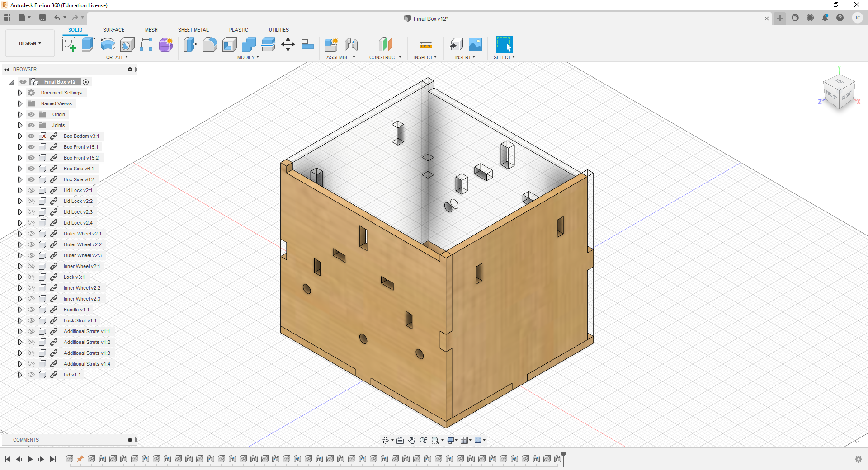Select the Extrude tool

(88, 44)
